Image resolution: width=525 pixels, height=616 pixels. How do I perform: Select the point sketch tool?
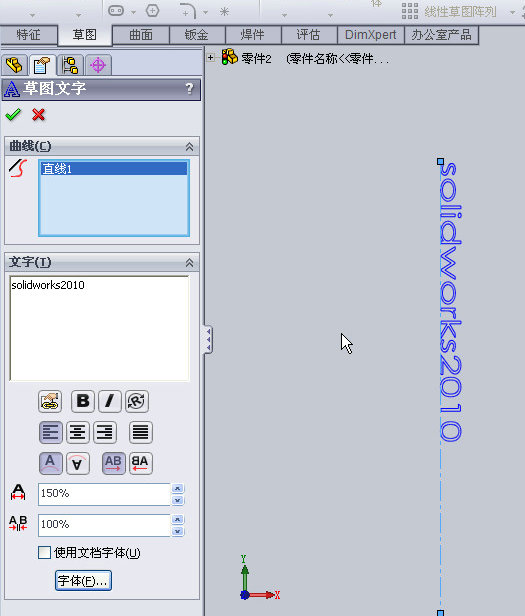pos(224,11)
